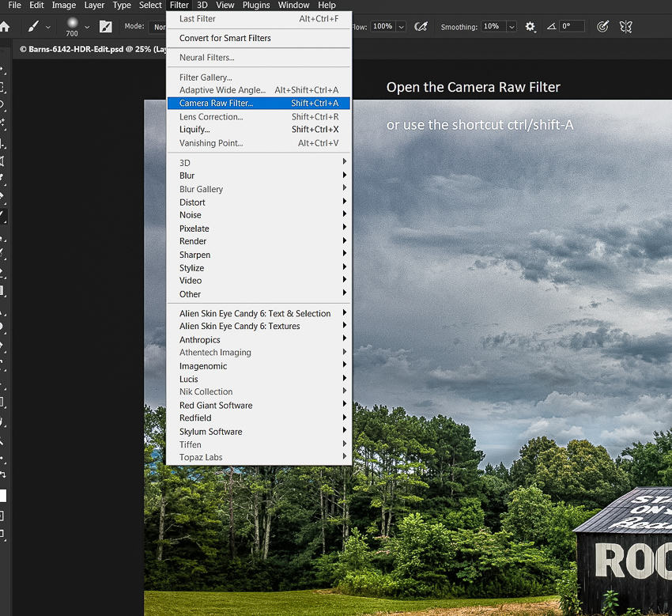
Task: Toggle the Brush Settings panel icon
Action: [x=106, y=27]
